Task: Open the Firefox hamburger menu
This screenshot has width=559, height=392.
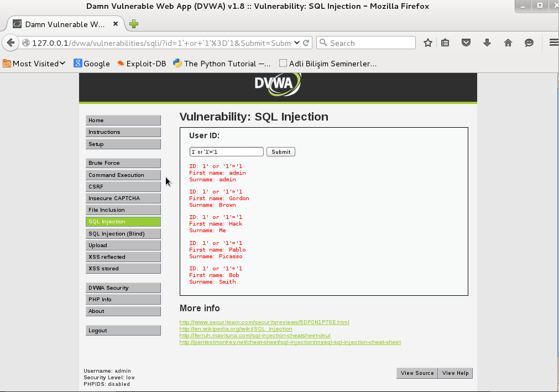Action: click(x=553, y=43)
